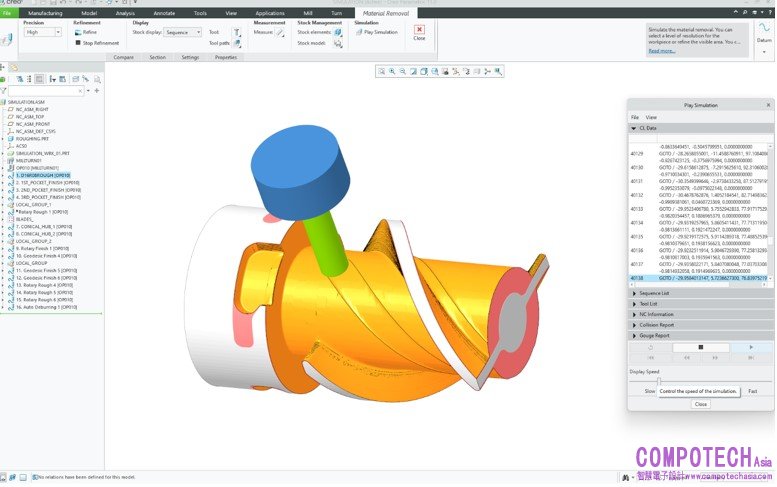Open the Stock display Sequence dropdown

pos(182,32)
